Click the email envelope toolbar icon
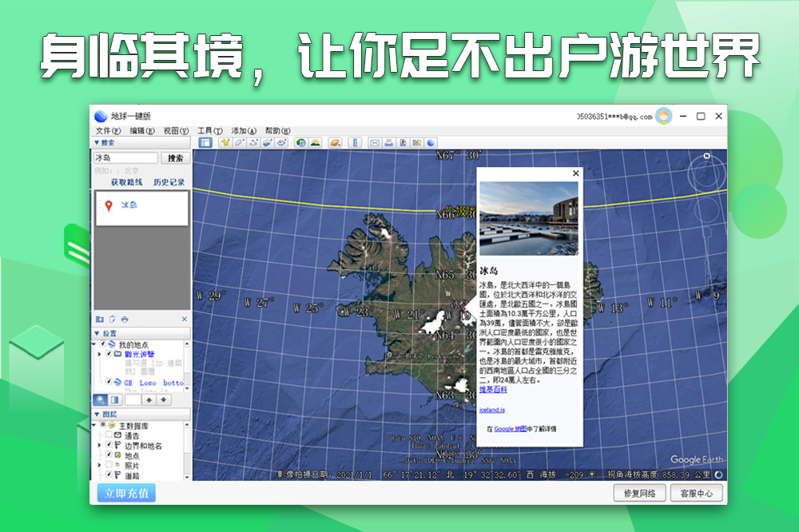This screenshot has width=799, height=532. pos(374,142)
